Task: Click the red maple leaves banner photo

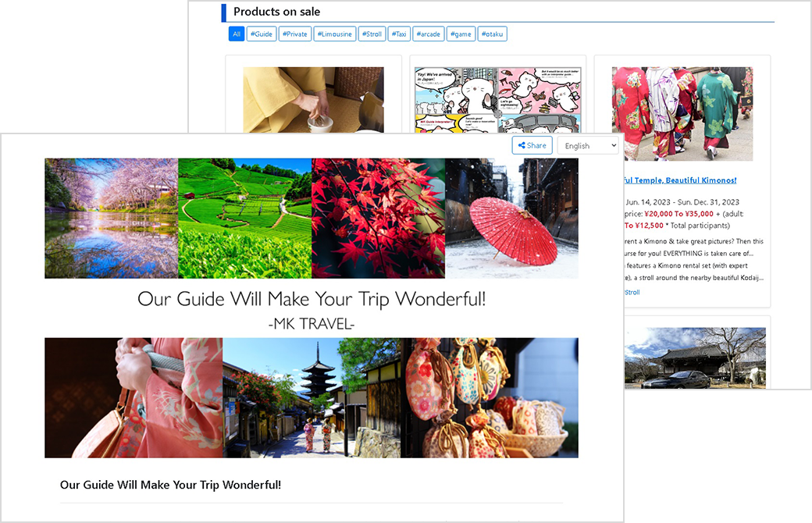Action: pyautogui.click(x=379, y=219)
